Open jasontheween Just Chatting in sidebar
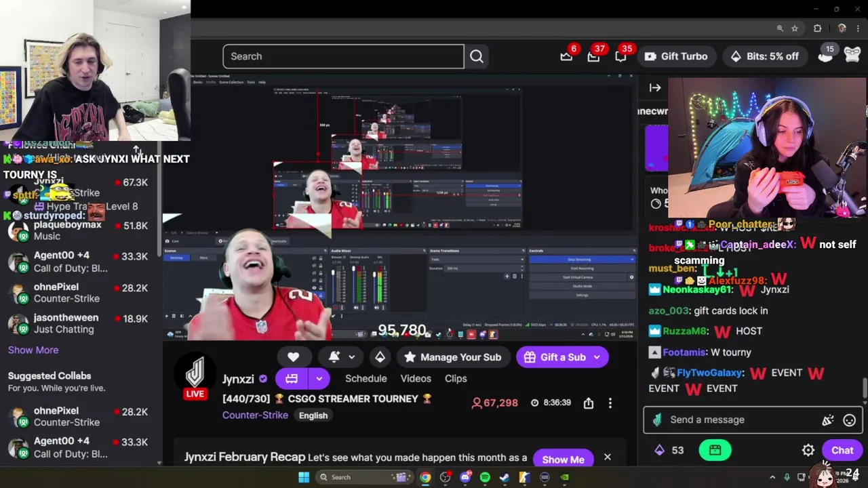The width and height of the screenshot is (868, 488). coord(81,323)
